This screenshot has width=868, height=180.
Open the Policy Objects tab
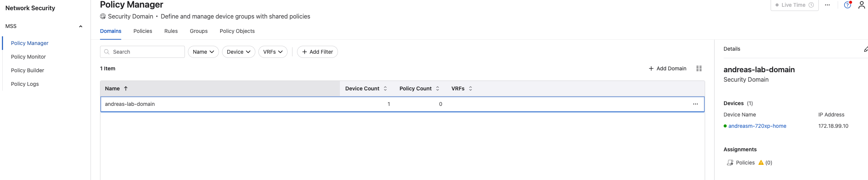pos(237,31)
